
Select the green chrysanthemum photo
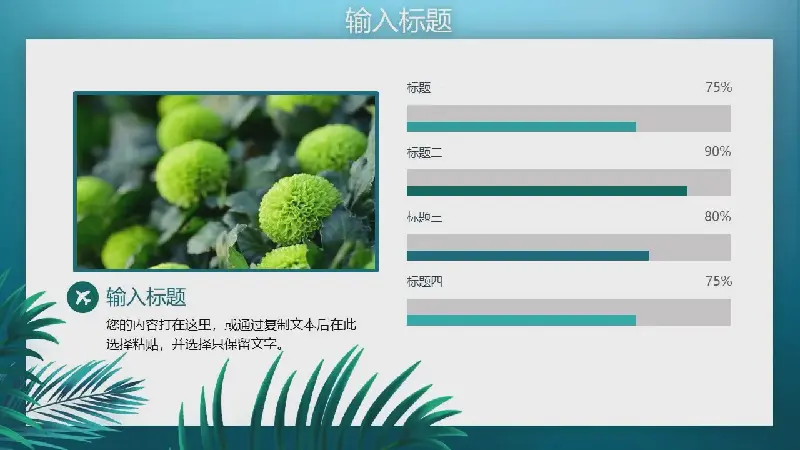click(226, 181)
